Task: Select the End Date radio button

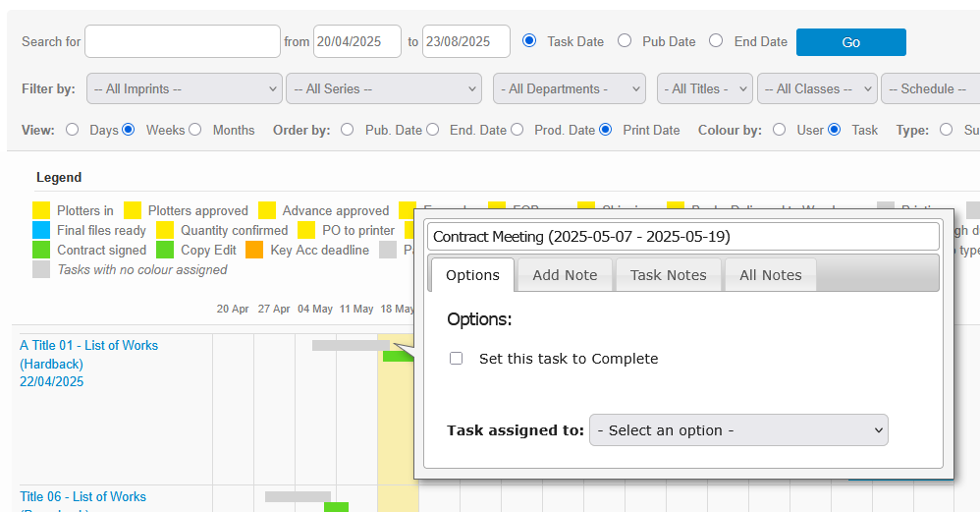Action: (716, 40)
